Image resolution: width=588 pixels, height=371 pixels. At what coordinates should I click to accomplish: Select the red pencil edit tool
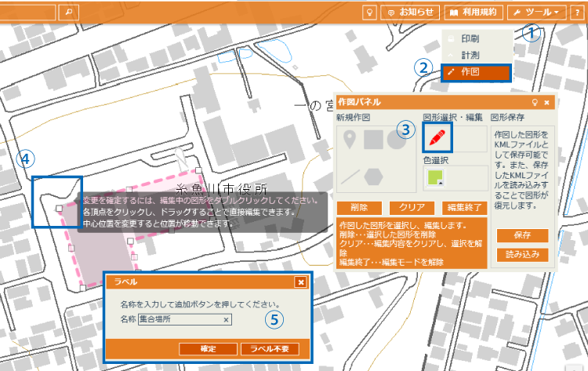click(x=437, y=137)
